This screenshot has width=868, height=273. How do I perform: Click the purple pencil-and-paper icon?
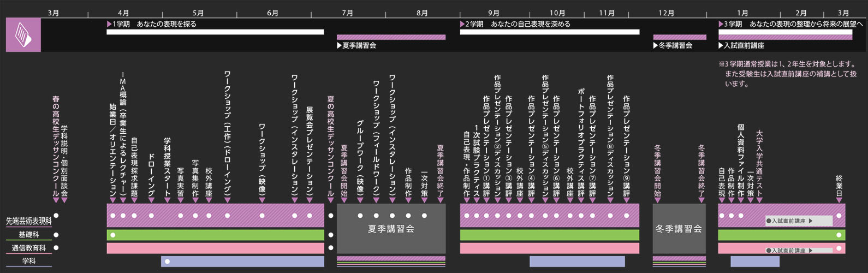(x=23, y=35)
